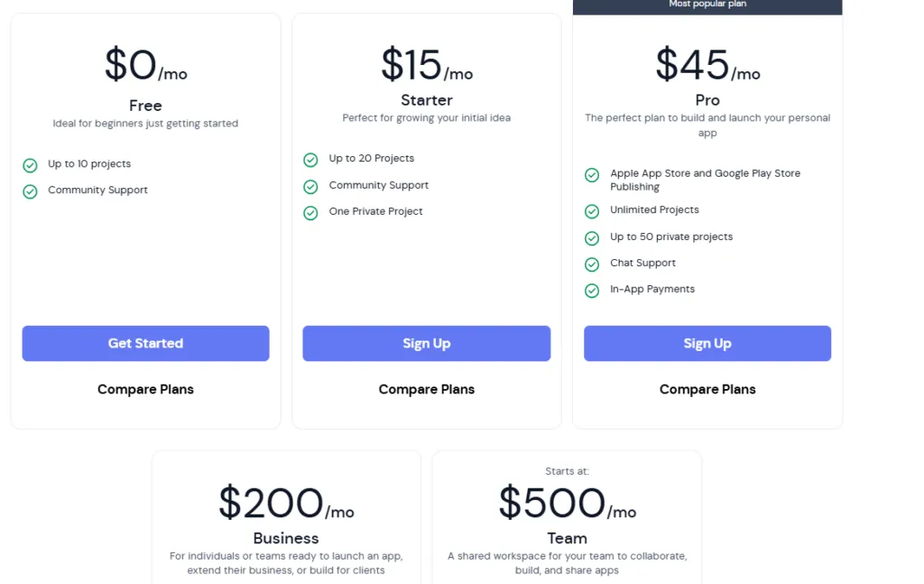Image resolution: width=924 pixels, height=584 pixels.
Task: Click Free plan's Community Support checkmark
Action: point(30,191)
